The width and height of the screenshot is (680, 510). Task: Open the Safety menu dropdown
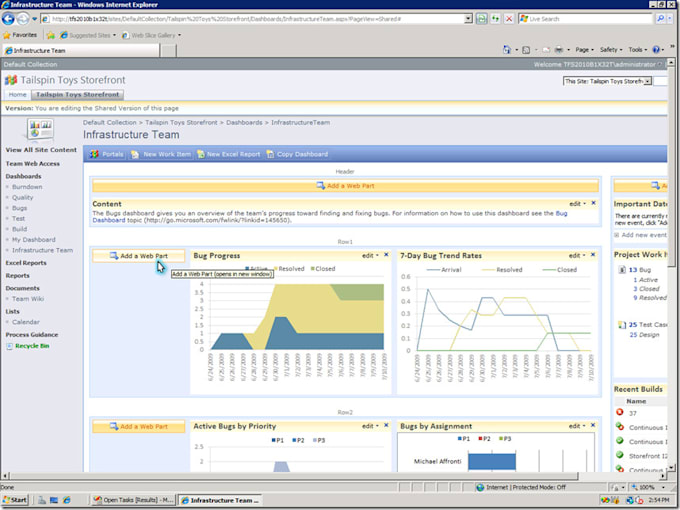pyautogui.click(x=611, y=50)
